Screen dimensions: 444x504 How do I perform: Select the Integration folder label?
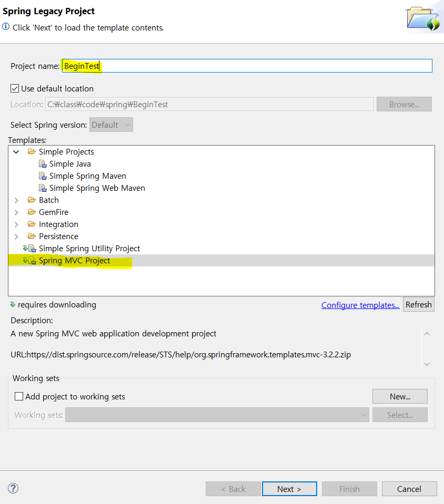click(58, 224)
